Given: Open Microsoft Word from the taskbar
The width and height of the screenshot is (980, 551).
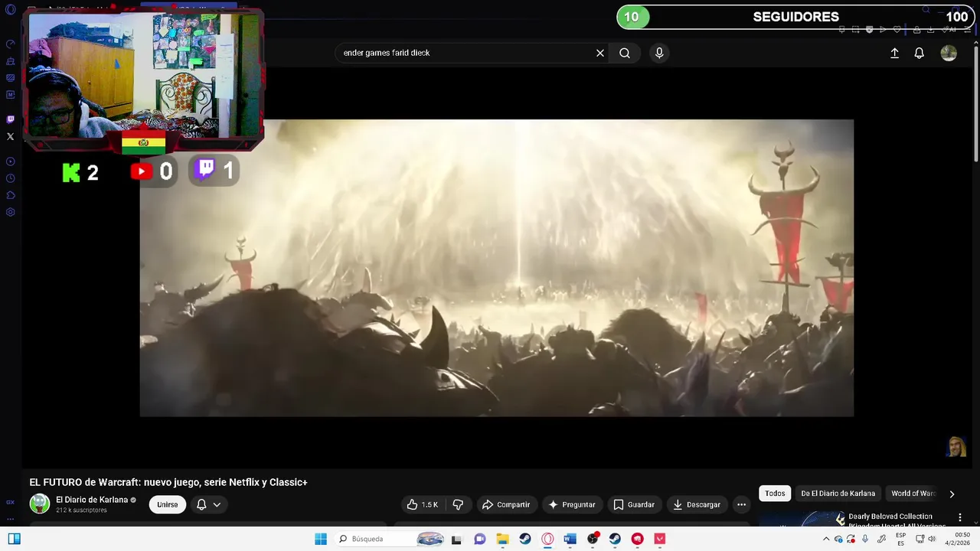Looking at the screenshot, I should [570, 539].
